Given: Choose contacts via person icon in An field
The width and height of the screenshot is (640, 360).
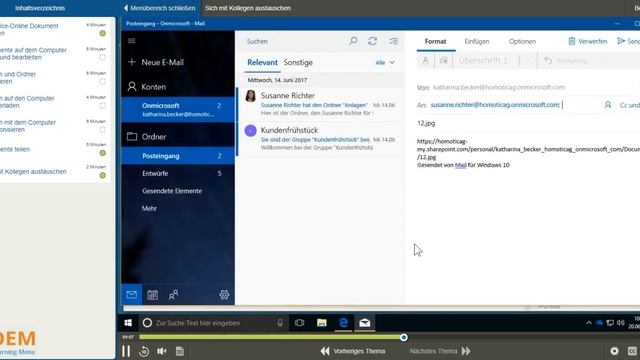Looking at the screenshot, I should point(608,105).
